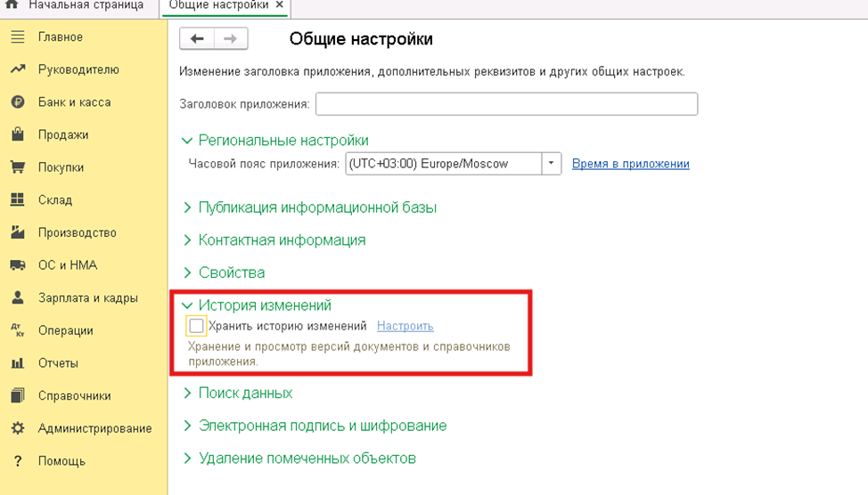
Task: Expand Удаление помеченных объектов section
Action: click(187, 458)
